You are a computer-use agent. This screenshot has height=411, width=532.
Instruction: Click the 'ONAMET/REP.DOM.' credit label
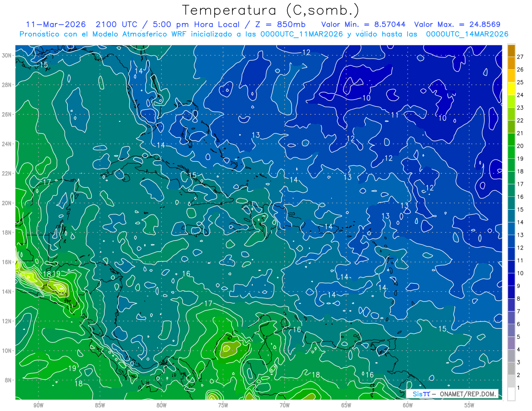coord(468,394)
